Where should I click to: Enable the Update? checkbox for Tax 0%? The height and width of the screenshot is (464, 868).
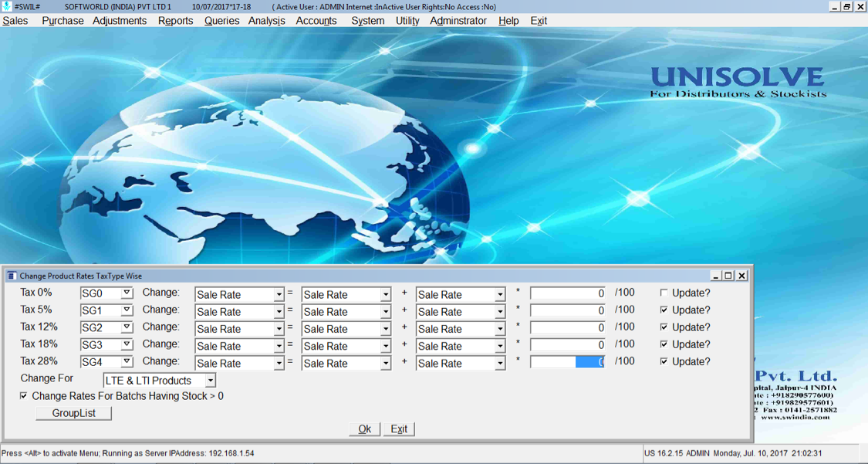point(664,293)
